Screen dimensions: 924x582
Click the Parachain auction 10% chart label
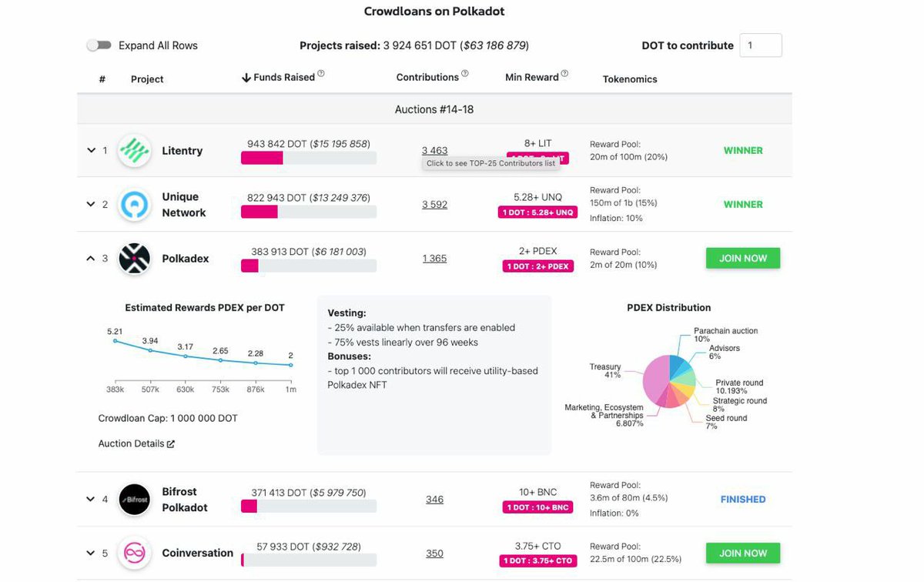[725, 335]
